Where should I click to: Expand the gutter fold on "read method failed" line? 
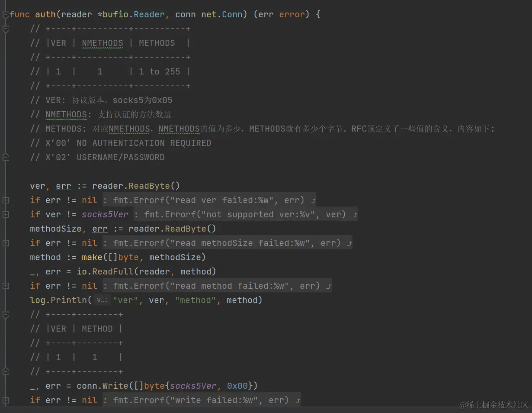click(6, 286)
